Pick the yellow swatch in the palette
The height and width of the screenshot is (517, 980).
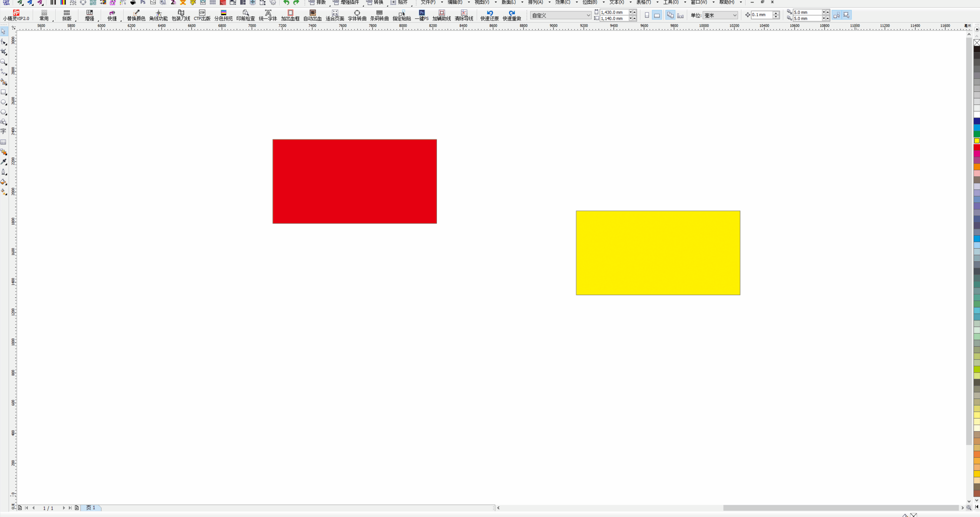point(977,141)
